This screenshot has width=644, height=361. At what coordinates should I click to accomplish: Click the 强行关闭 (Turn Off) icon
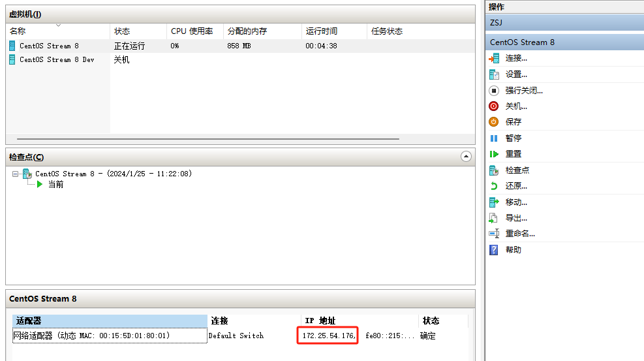pyautogui.click(x=494, y=91)
